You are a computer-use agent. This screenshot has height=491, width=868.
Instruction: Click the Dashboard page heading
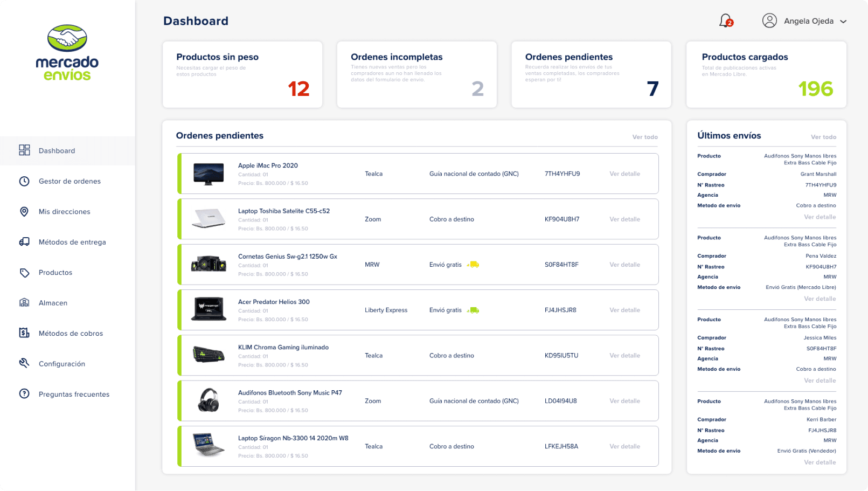tap(196, 21)
